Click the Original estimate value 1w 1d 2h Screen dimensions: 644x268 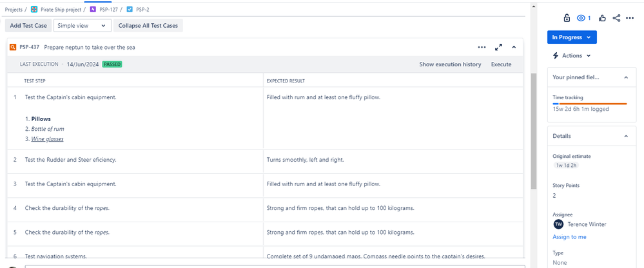point(566,166)
